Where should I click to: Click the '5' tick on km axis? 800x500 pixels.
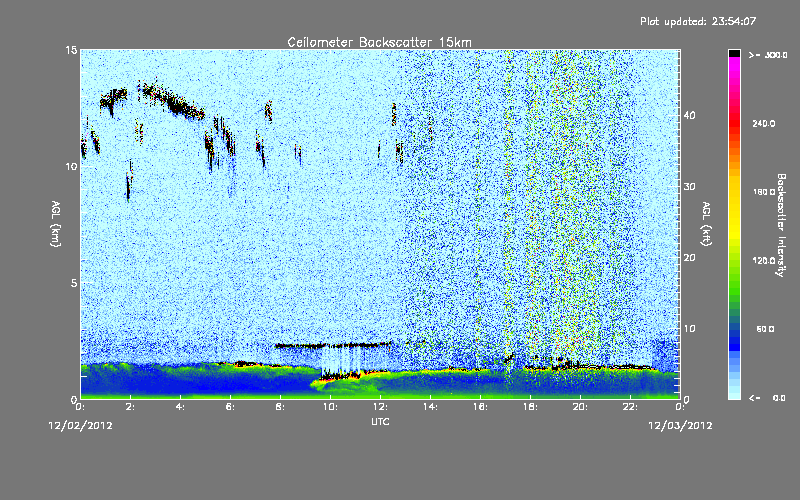click(73, 283)
